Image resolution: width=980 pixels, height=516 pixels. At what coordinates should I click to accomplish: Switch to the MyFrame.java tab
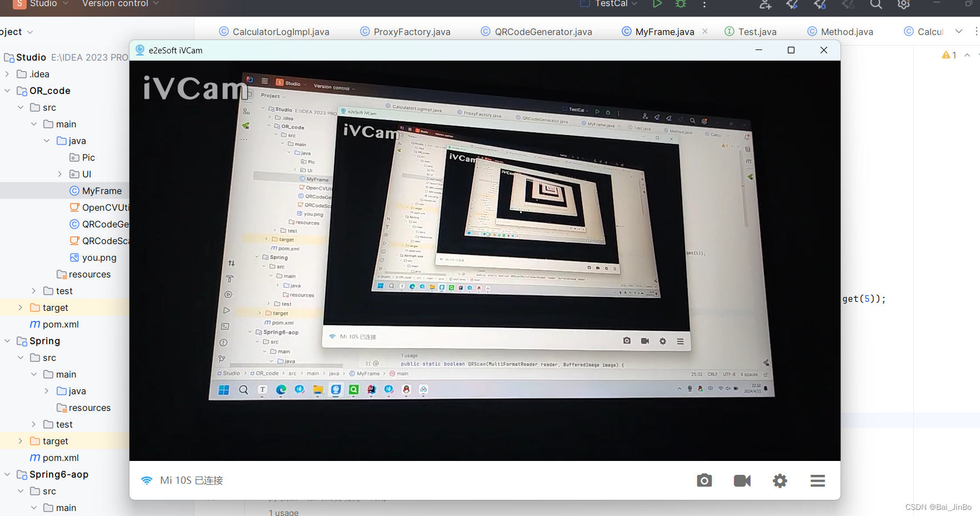[658, 32]
